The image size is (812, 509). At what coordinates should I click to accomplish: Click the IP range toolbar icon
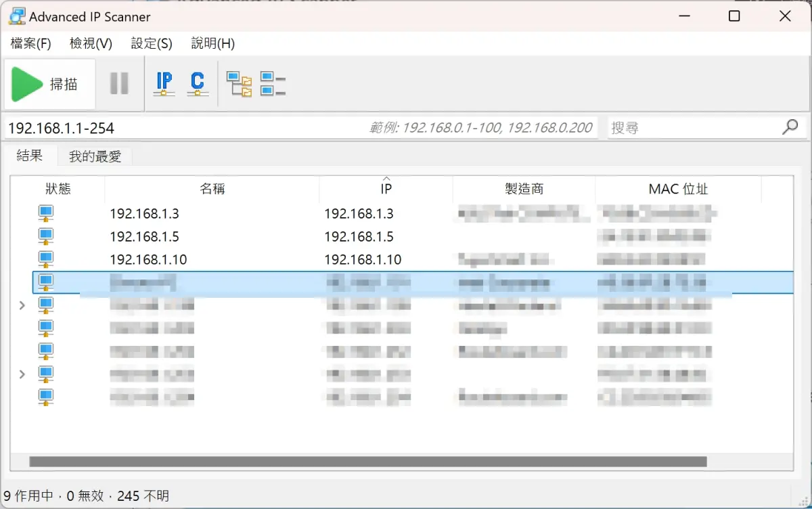[164, 84]
